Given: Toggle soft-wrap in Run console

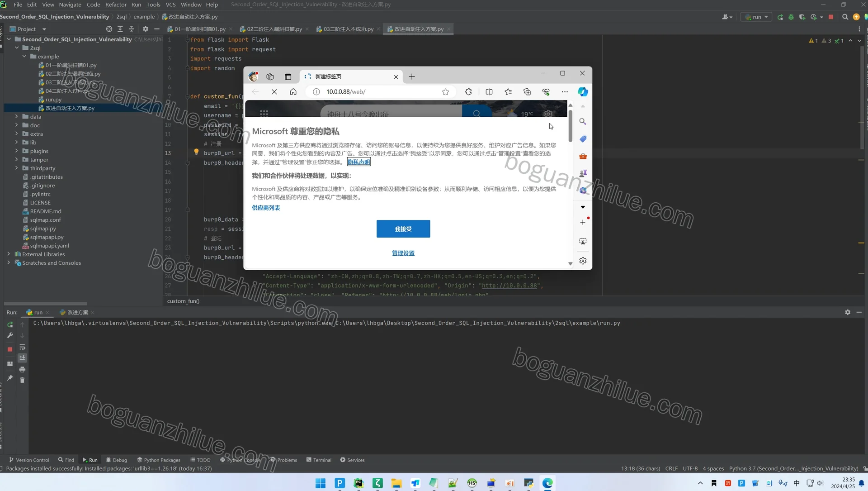Looking at the screenshot, I should pos(22,348).
